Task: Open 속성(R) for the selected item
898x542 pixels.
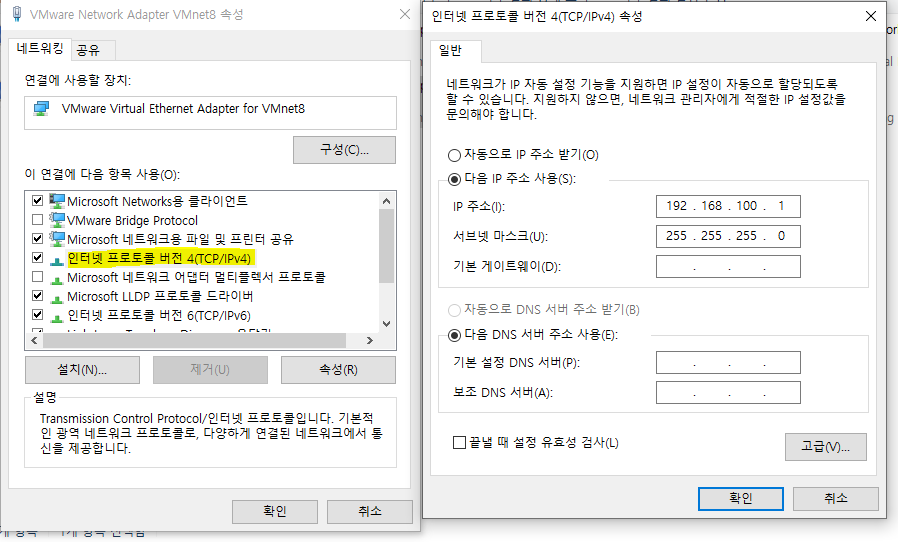Action: tap(338, 370)
